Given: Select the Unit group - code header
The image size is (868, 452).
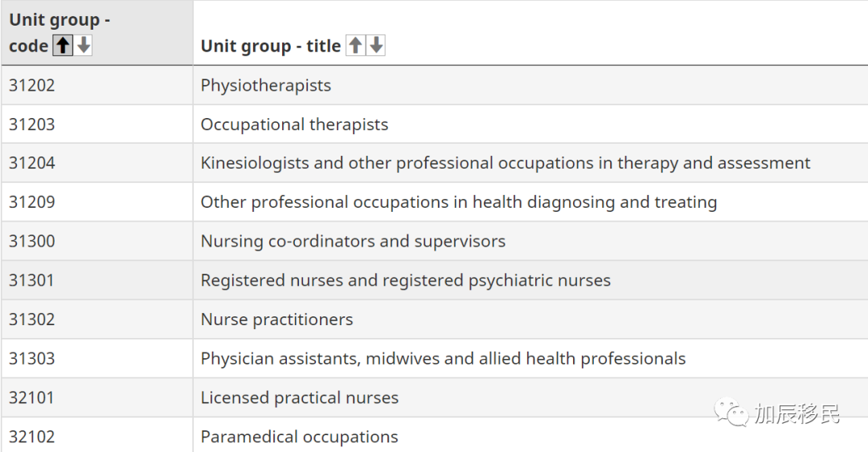Looking at the screenshot, I should tap(59, 33).
